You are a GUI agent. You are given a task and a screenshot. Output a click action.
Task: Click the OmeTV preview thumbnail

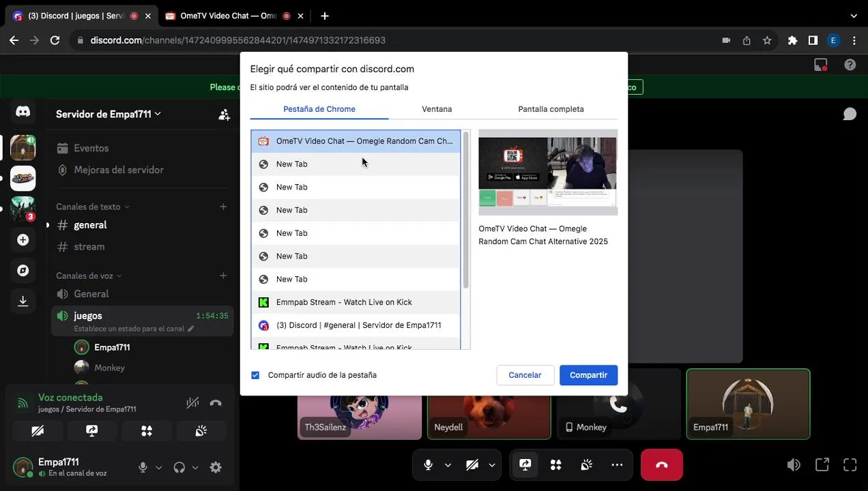[x=548, y=173]
